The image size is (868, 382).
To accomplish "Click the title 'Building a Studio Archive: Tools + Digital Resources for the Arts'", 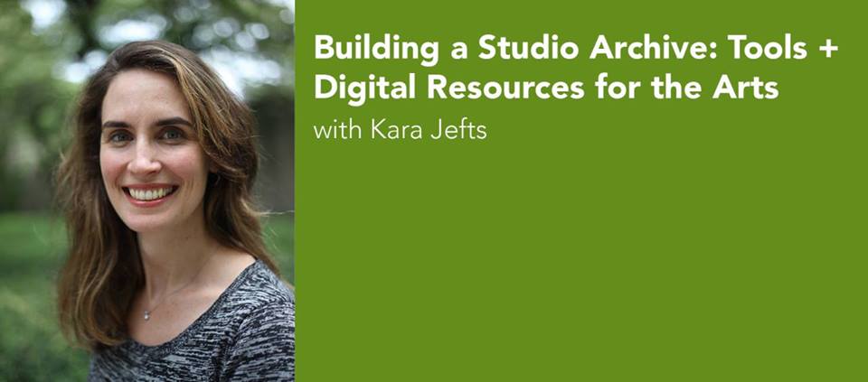I will pos(576,69).
